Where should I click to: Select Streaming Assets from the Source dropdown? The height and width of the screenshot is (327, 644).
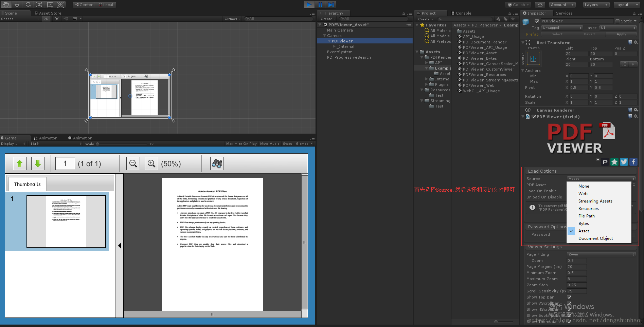[x=595, y=201]
